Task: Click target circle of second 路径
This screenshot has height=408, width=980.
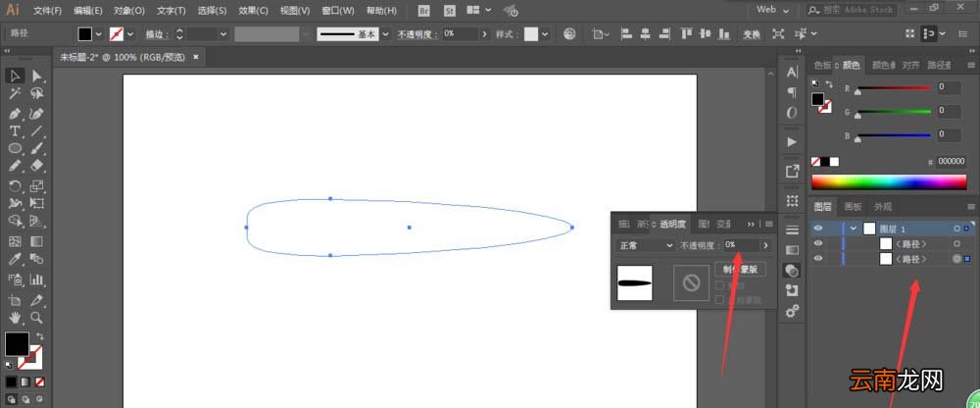Action: (x=956, y=259)
